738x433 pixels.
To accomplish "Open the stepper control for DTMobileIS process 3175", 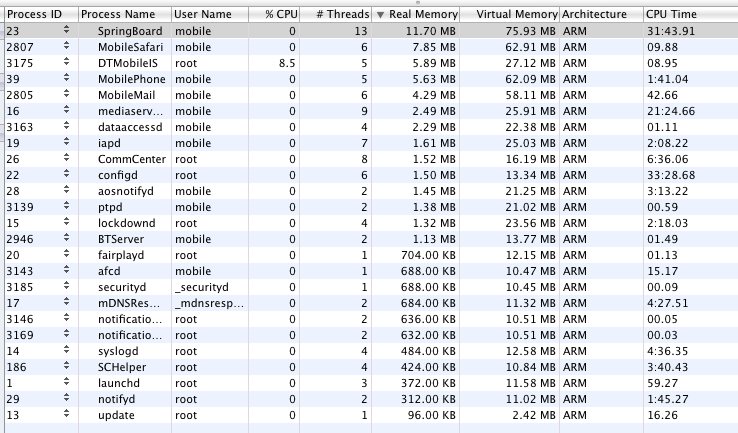I will [x=66, y=62].
